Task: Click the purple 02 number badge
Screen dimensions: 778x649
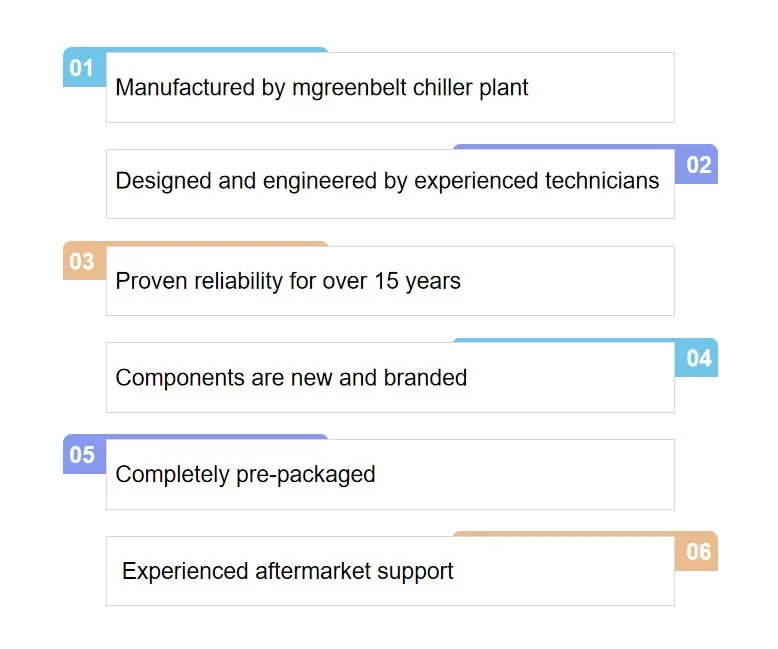Action: pyautogui.click(x=696, y=165)
